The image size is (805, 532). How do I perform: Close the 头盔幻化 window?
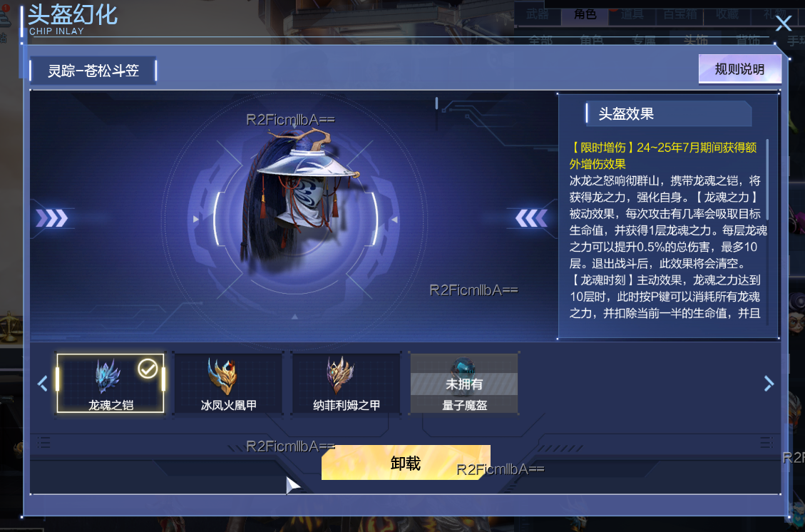pyautogui.click(x=784, y=23)
